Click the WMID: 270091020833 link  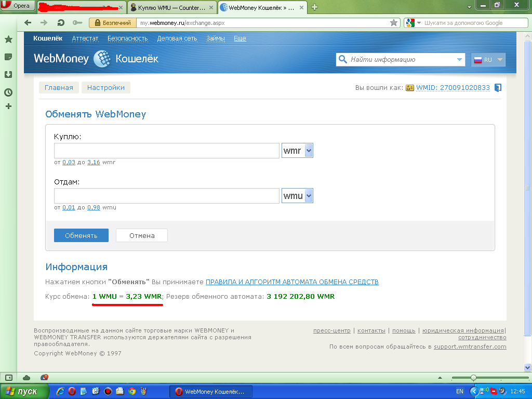pyautogui.click(x=453, y=87)
